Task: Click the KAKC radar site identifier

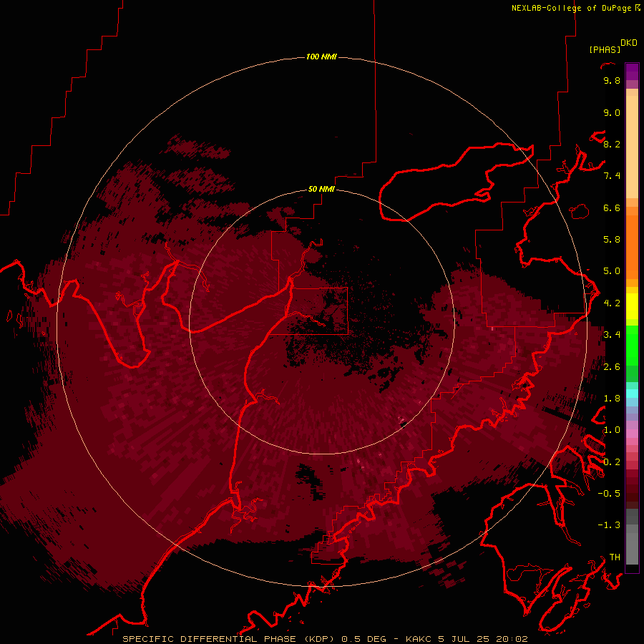Action: click(x=419, y=639)
